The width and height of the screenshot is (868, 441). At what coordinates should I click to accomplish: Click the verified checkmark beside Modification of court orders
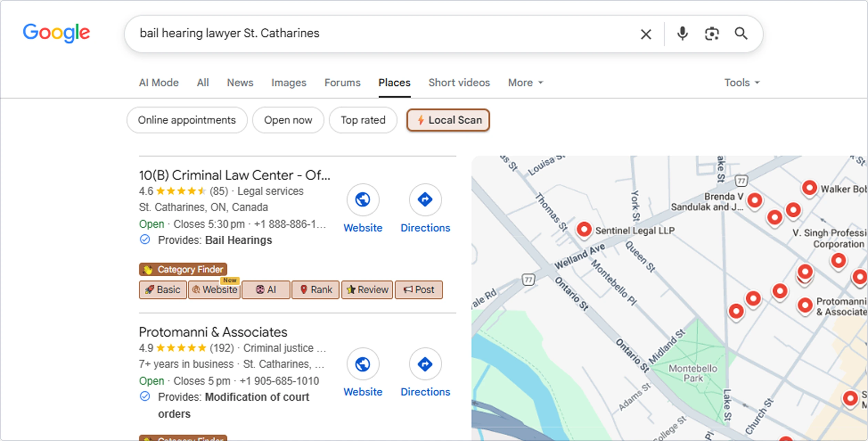click(x=145, y=397)
